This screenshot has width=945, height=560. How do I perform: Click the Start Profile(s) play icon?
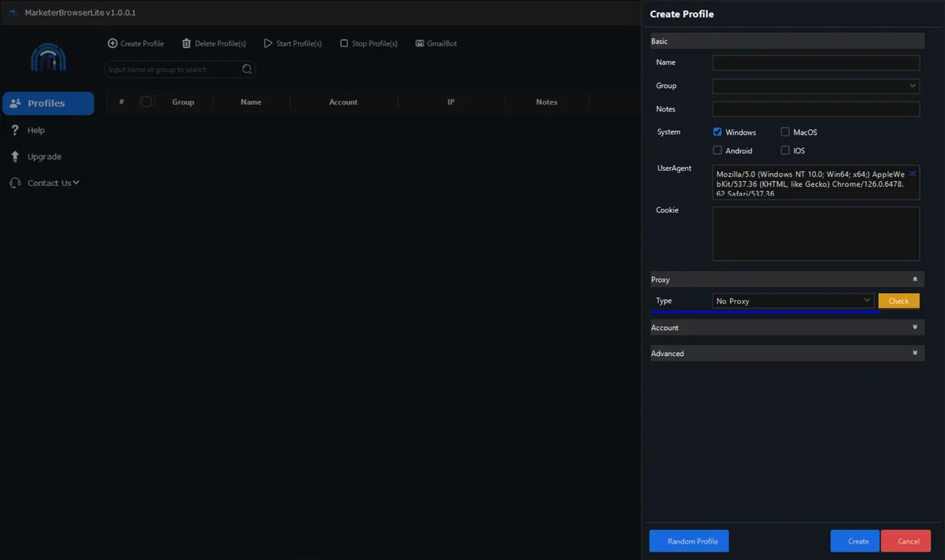[x=268, y=43]
